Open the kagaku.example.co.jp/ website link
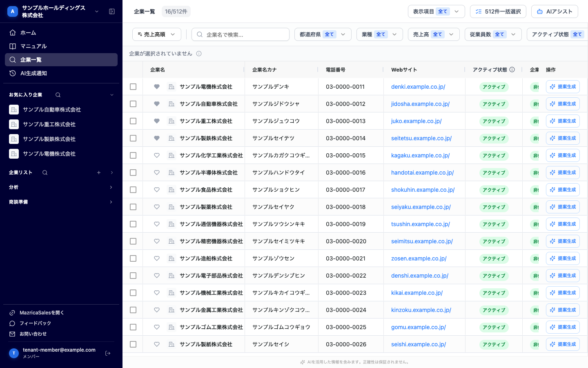 point(420,155)
